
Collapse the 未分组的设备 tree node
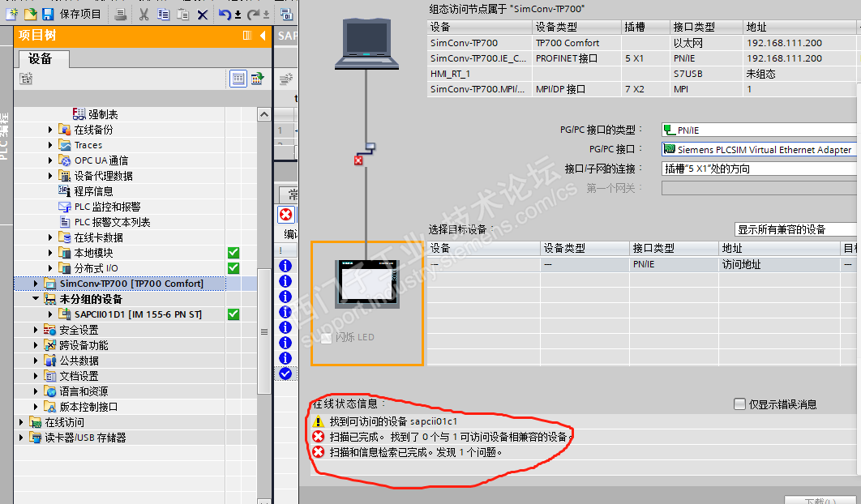[x=36, y=299]
